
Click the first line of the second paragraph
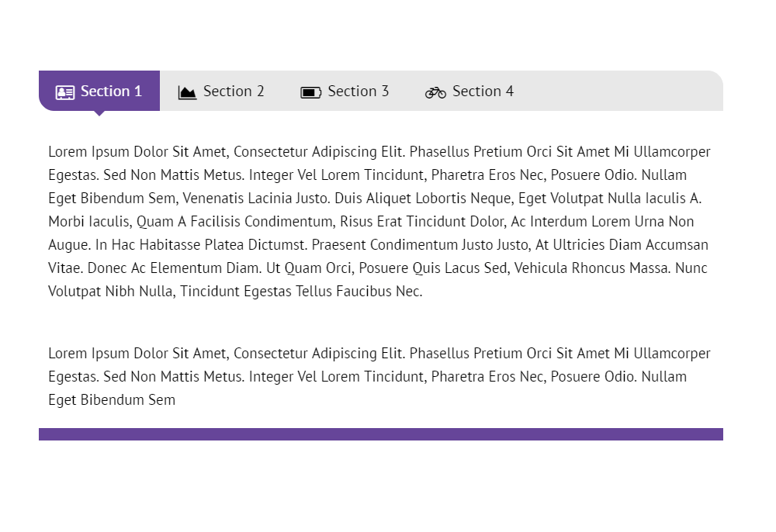pyautogui.click(x=379, y=354)
